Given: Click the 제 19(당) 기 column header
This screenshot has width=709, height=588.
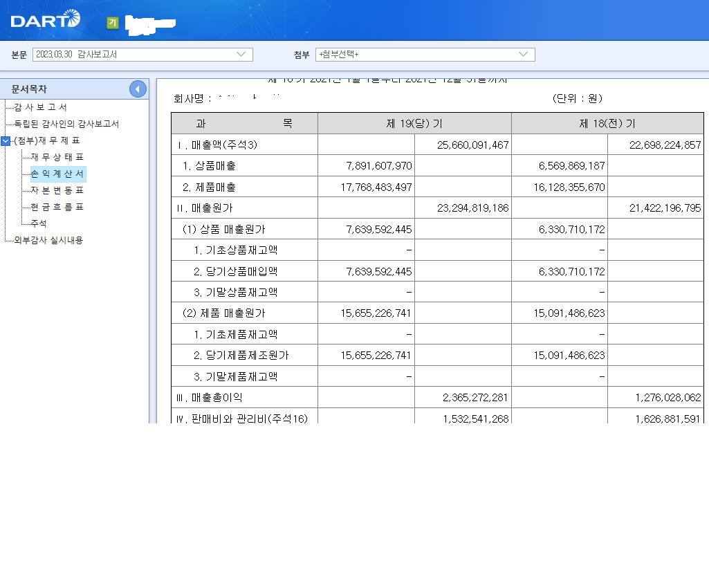Looking at the screenshot, I should [x=414, y=123].
